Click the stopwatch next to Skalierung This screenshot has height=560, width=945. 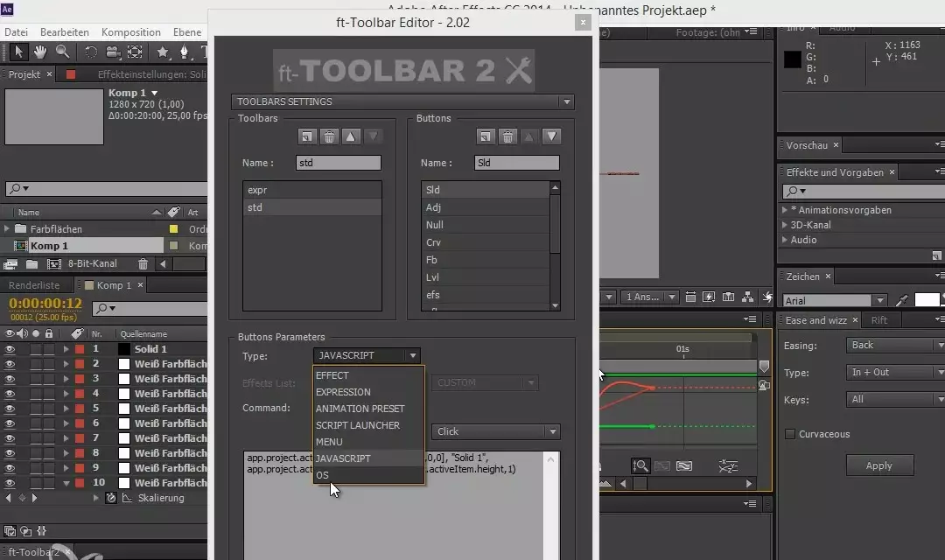coord(111,498)
